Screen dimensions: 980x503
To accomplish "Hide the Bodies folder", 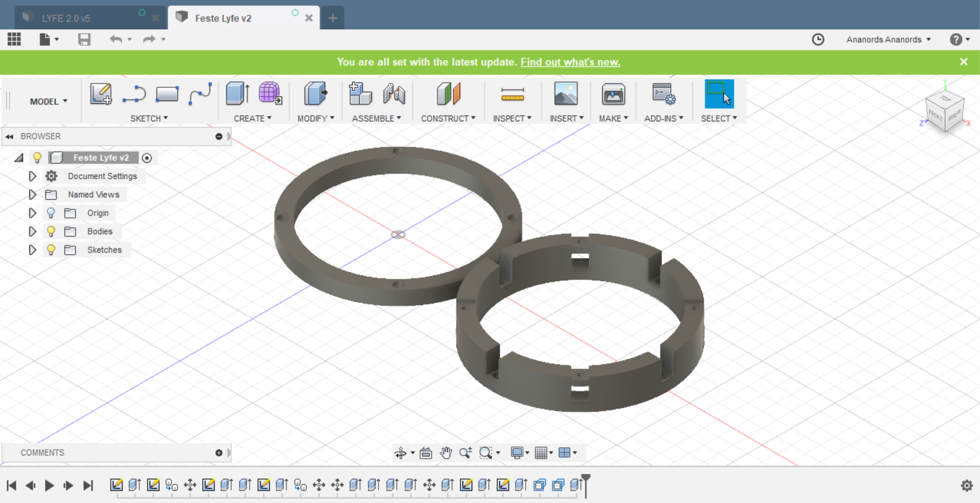I will click(x=51, y=231).
